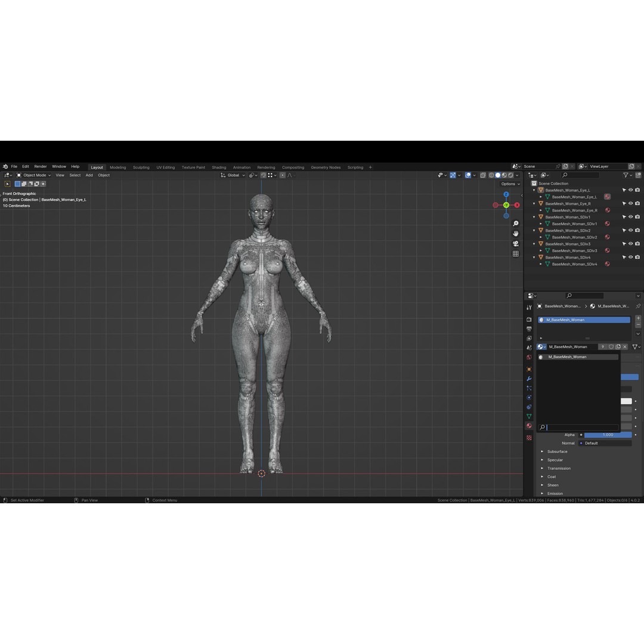Image resolution: width=644 pixels, height=644 pixels.
Task: Open the Particles properties tab
Action: click(529, 388)
